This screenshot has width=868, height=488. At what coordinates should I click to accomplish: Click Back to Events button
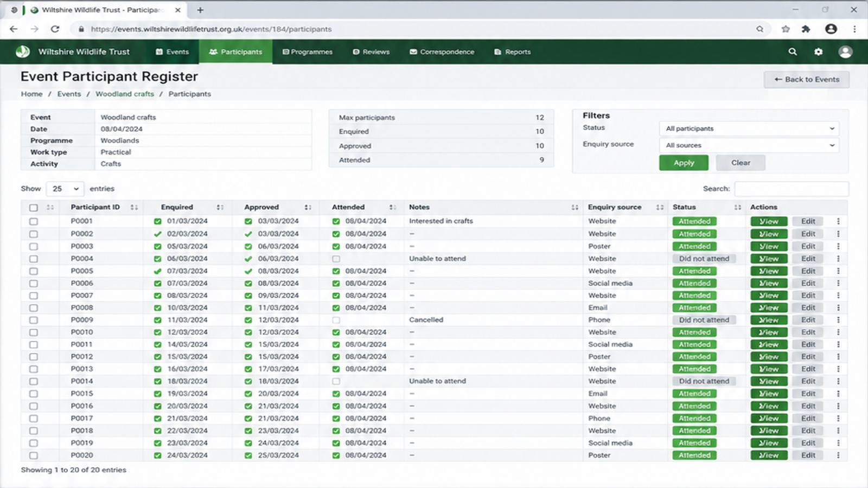[x=807, y=79]
